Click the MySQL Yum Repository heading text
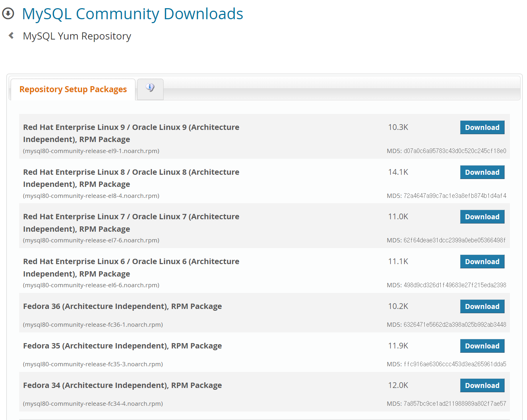The height and width of the screenshot is (420, 527). (x=77, y=36)
